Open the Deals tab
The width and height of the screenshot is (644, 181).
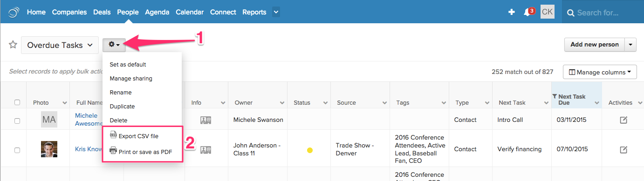click(102, 12)
